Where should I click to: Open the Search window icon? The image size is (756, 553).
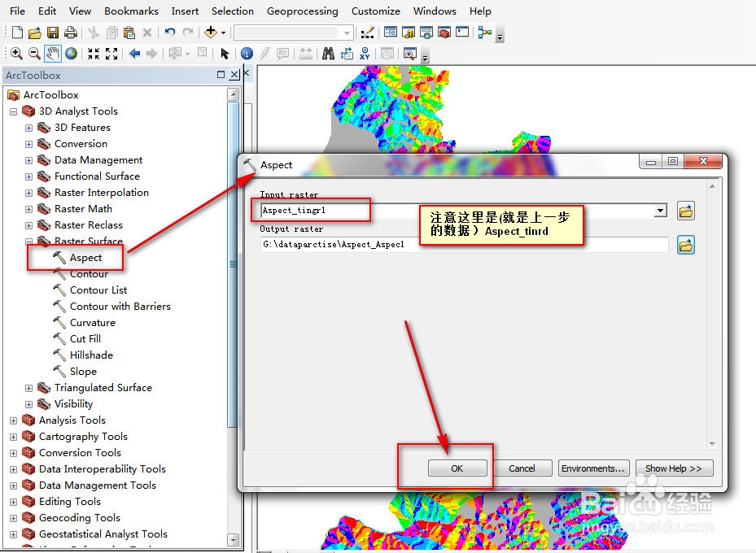pos(426,33)
